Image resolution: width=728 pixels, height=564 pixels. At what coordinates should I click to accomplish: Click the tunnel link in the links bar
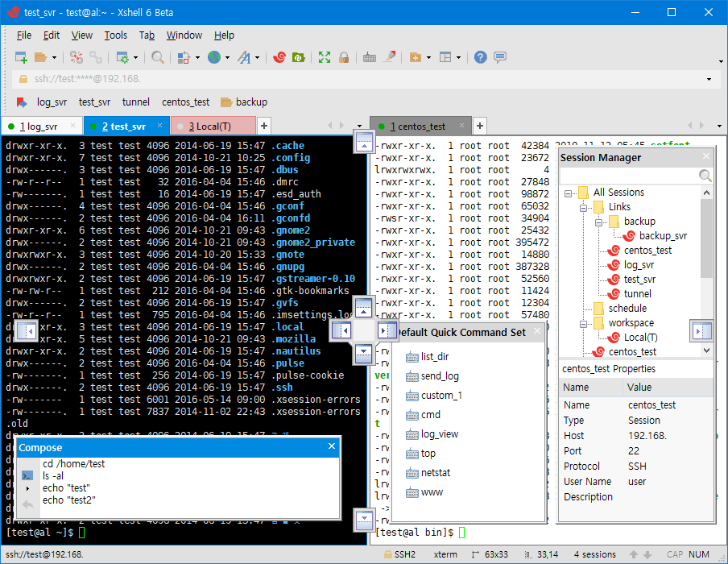(135, 102)
